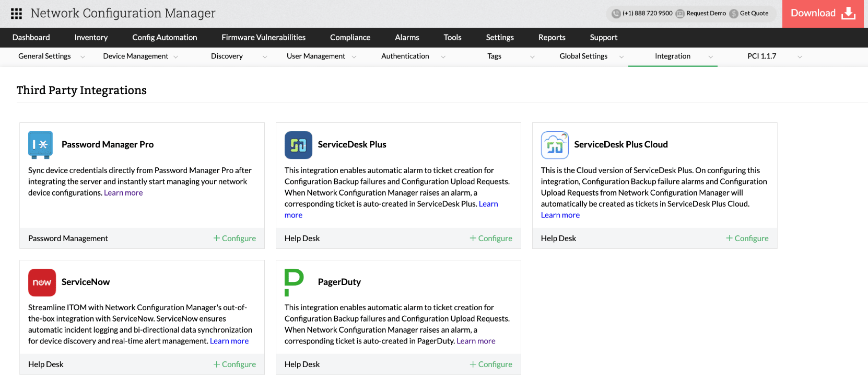The width and height of the screenshot is (868, 388).
Task: Click the ServiceDesk Plus logo
Action: (298, 145)
